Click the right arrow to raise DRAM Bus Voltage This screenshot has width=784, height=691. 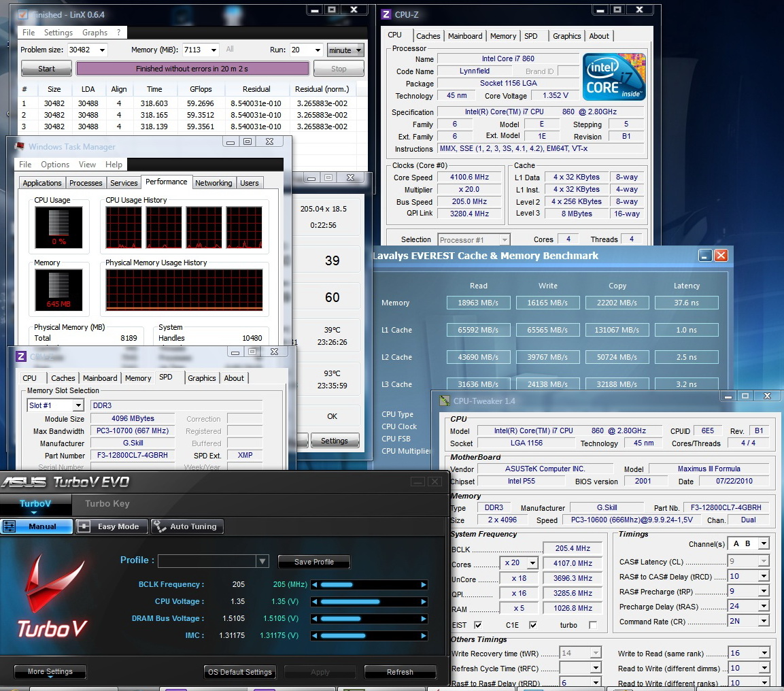424,618
